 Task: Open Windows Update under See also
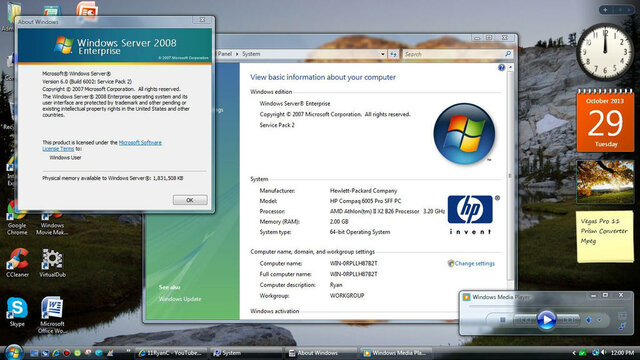180,299
